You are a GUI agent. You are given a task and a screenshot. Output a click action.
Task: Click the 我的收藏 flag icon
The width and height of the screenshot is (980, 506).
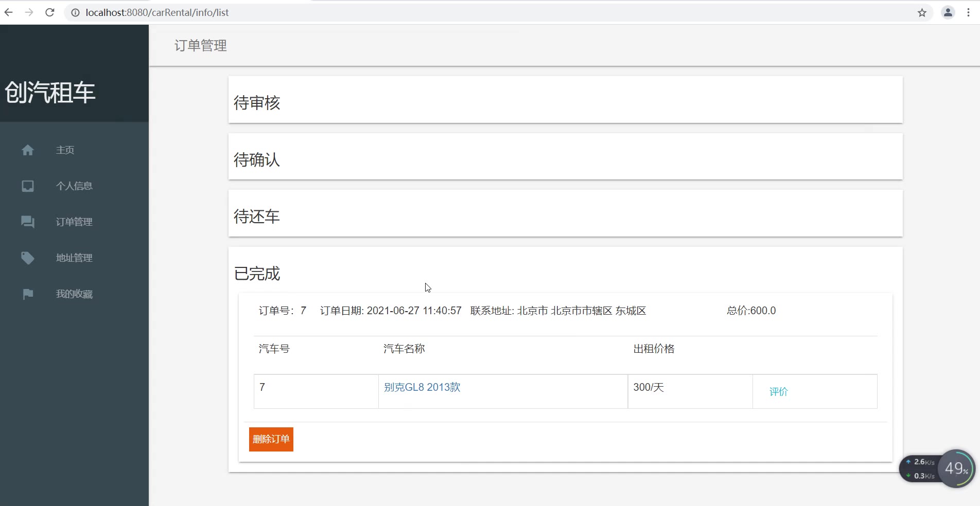pos(28,294)
